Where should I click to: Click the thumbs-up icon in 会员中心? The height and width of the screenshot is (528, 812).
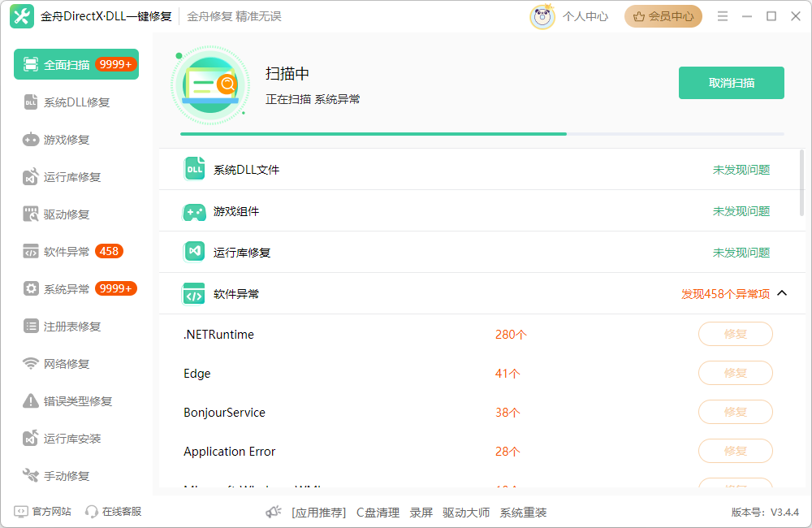point(638,16)
